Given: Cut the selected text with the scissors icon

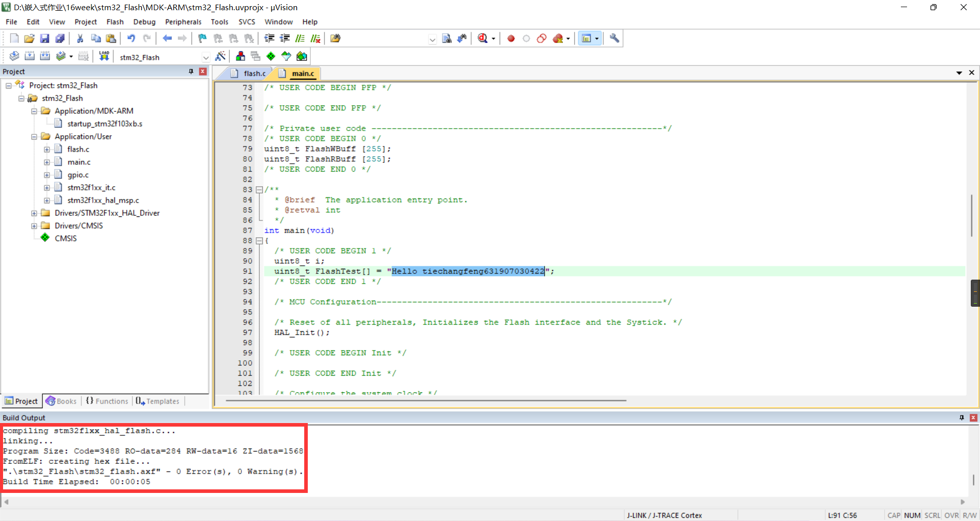Looking at the screenshot, I should (80, 38).
